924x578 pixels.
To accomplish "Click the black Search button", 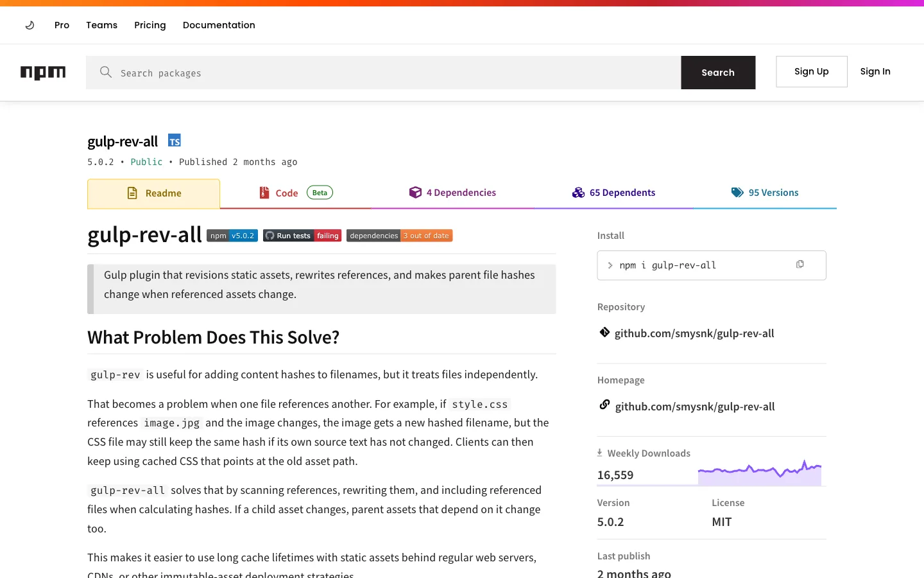I will click(718, 73).
